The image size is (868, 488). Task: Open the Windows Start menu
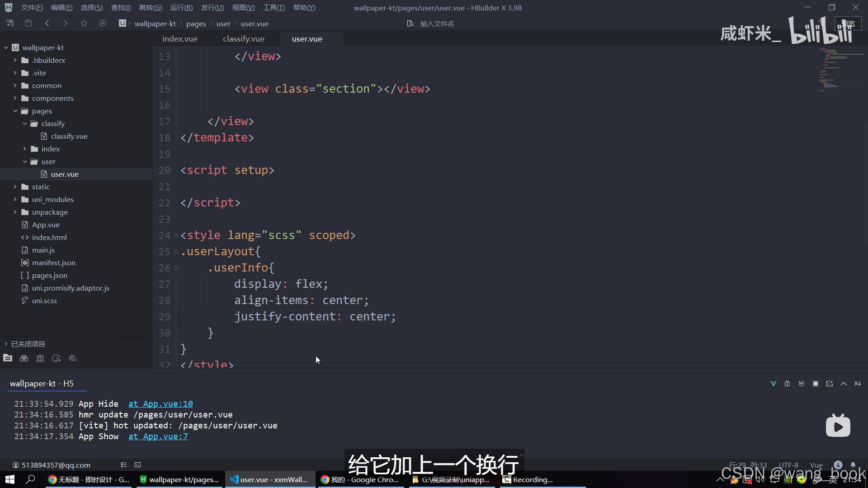(10, 479)
